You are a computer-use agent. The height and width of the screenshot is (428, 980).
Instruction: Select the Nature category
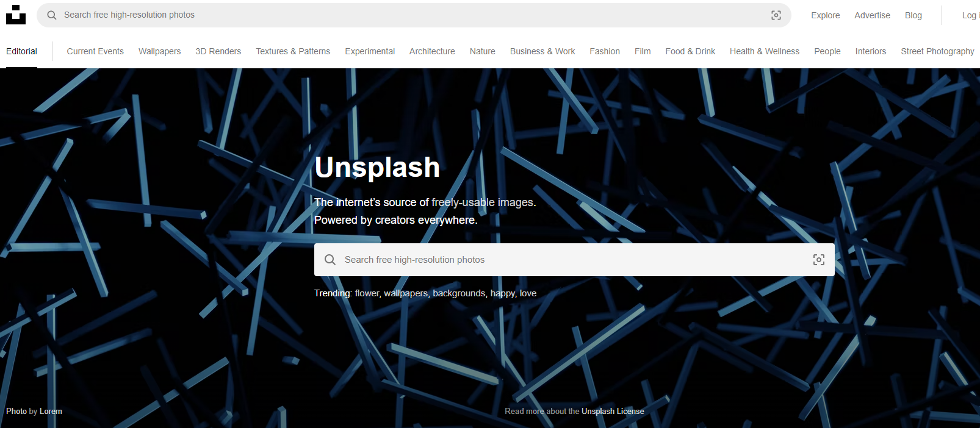pyautogui.click(x=483, y=51)
